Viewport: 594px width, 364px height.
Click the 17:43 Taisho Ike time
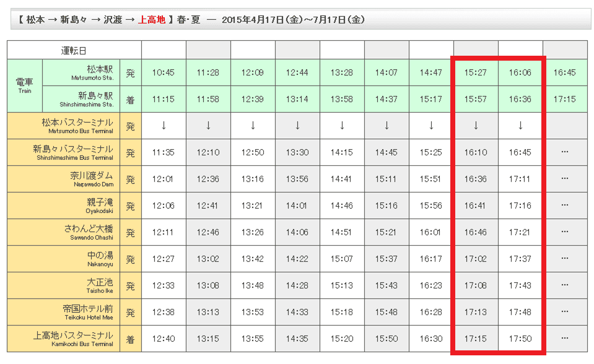[x=520, y=285]
